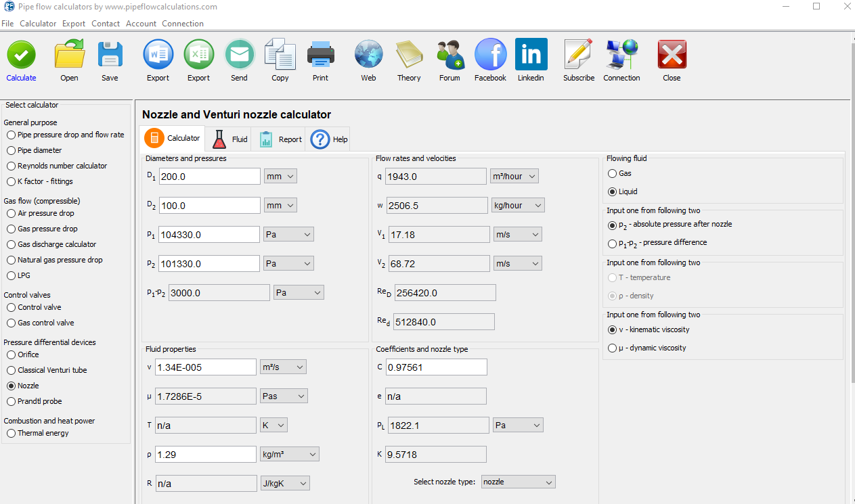Change the flow rate q unit

tap(516, 176)
